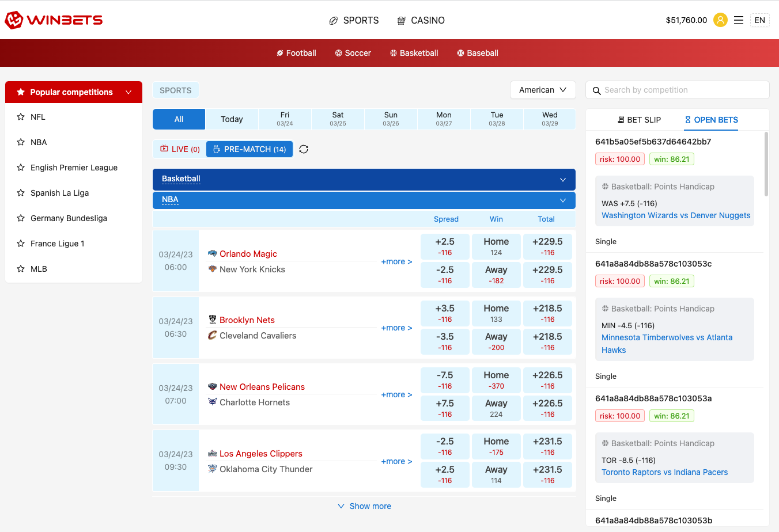Select the Wed 03/29 date tab

[x=550, y=119]
